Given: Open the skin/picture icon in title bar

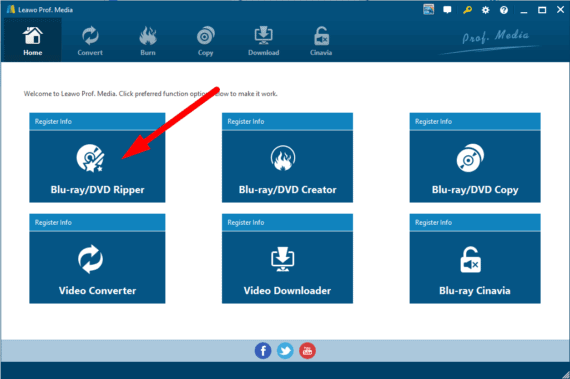Looking at the screenshot, I should click(x=429, y=10).
